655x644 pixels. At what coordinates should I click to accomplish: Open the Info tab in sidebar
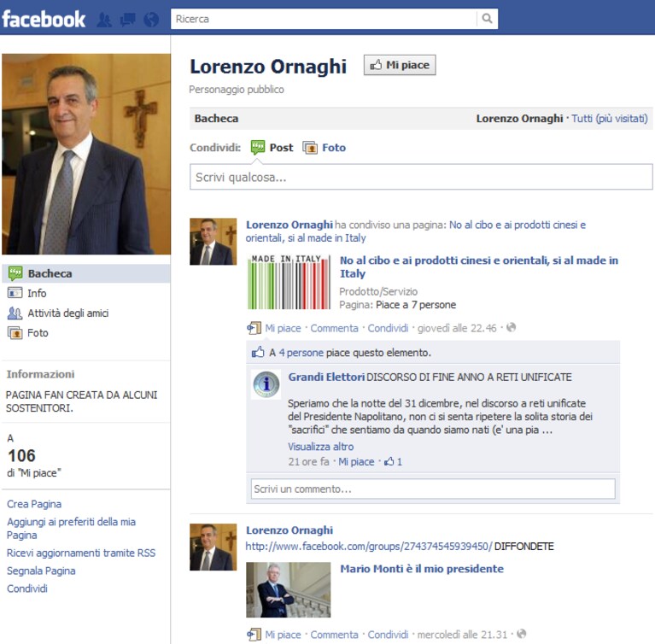tap(37, 293)
